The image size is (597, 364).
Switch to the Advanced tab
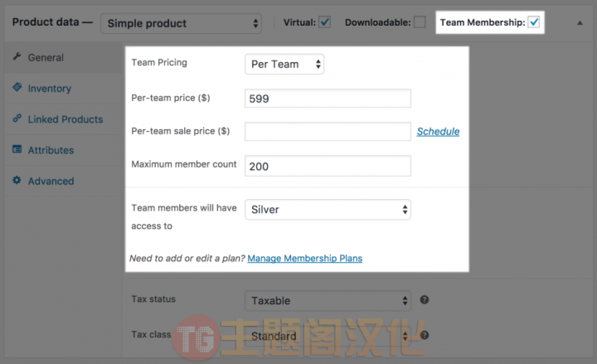pyautogui.click(x=63, y=181)
